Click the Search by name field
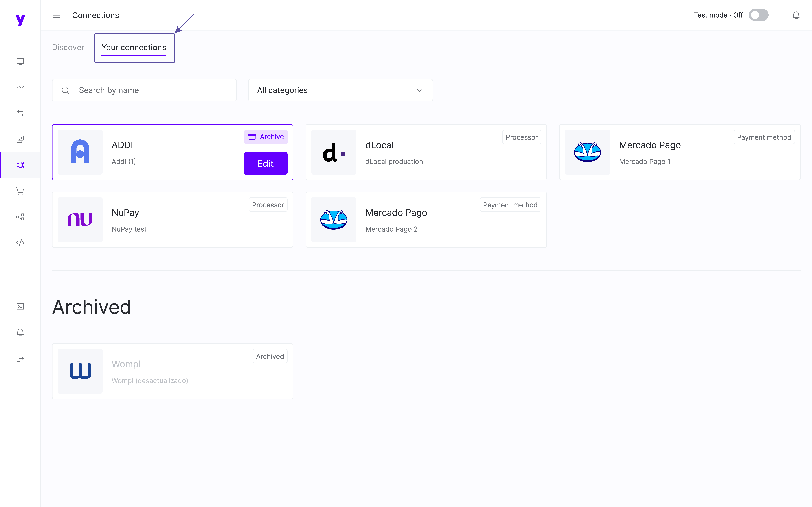This screenshot has height=507, width=812. (151, 90)
